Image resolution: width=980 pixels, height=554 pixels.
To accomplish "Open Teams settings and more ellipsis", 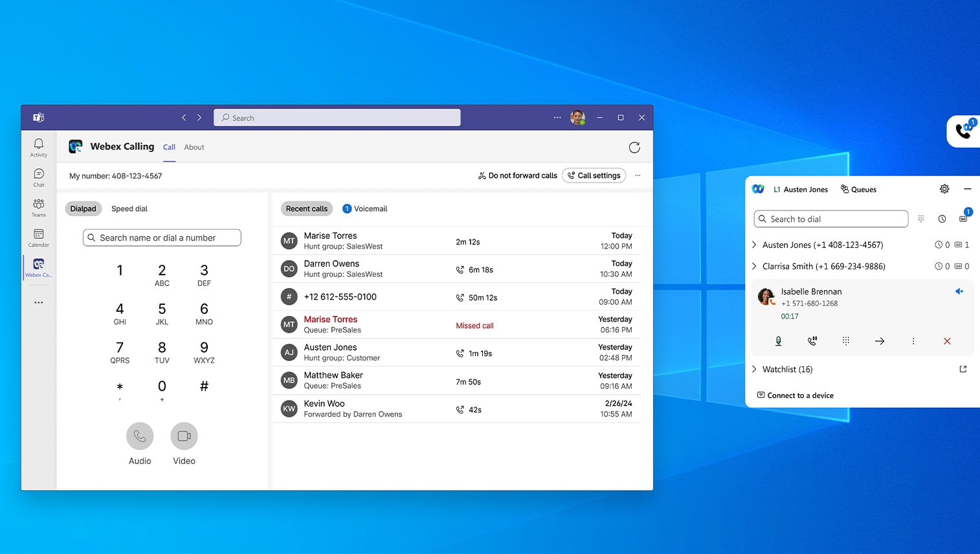I will [x=557, y=117].
